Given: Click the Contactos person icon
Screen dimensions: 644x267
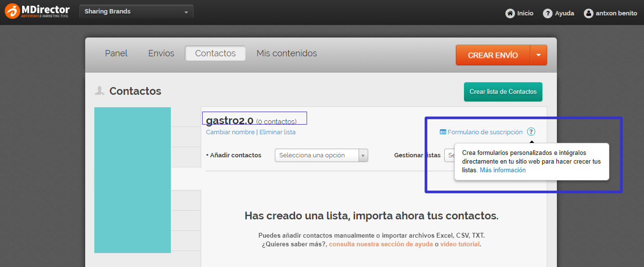Looking at the screenshot, I should coord(100,91).
